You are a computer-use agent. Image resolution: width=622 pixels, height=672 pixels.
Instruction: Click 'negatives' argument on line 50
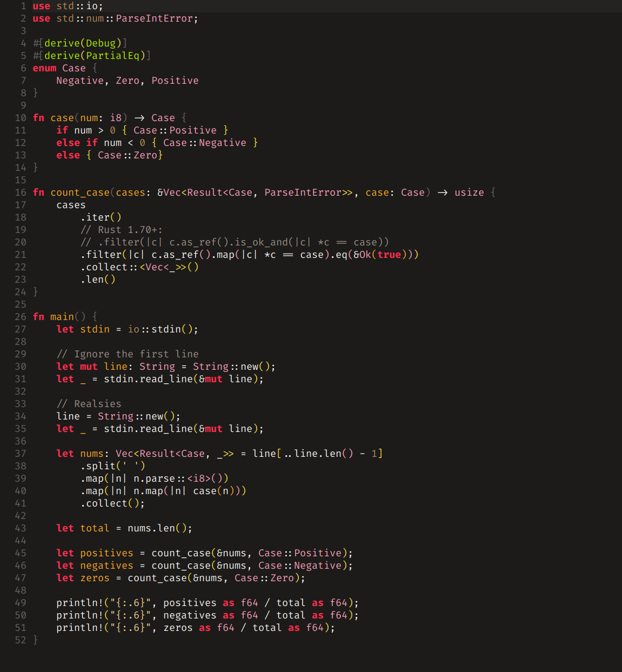[190, 615]
